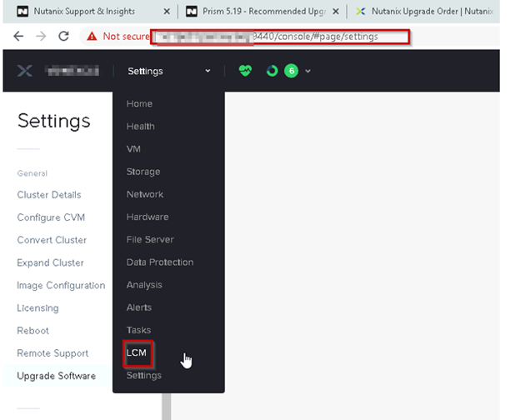This screenshot has width=520, height=420.
Task: Open Convert Cluster in settings sidebar
Action: (52, 240)
